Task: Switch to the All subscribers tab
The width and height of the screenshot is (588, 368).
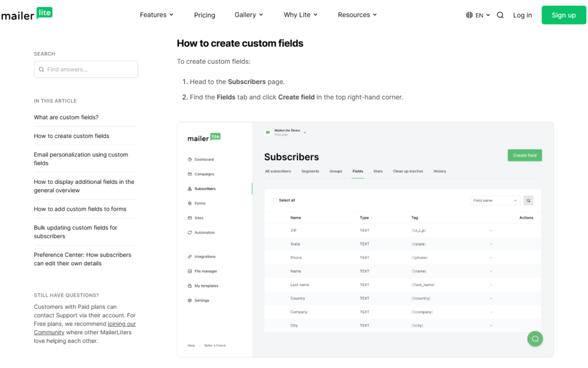Action: [x=278, y=171]
